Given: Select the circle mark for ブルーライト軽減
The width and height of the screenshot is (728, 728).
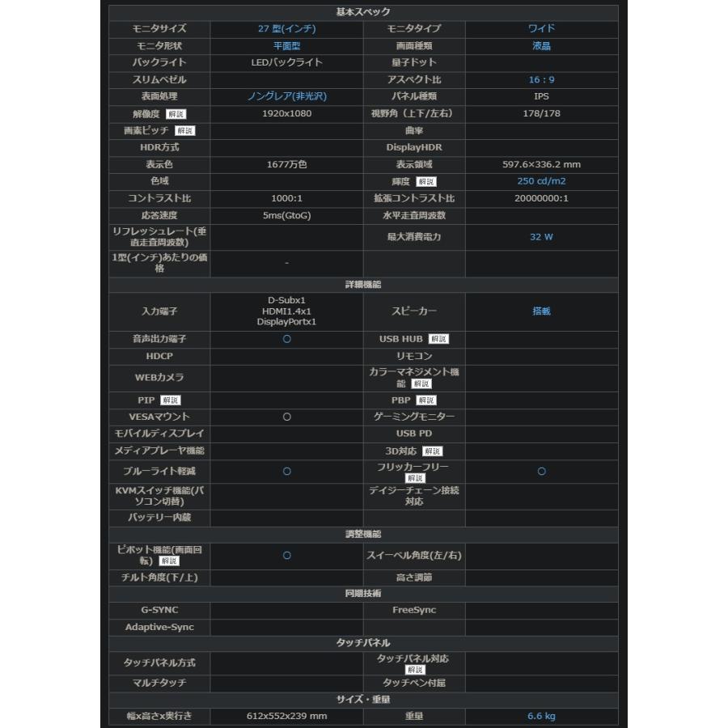Looking at the screenshot, I should pos(286,471).
